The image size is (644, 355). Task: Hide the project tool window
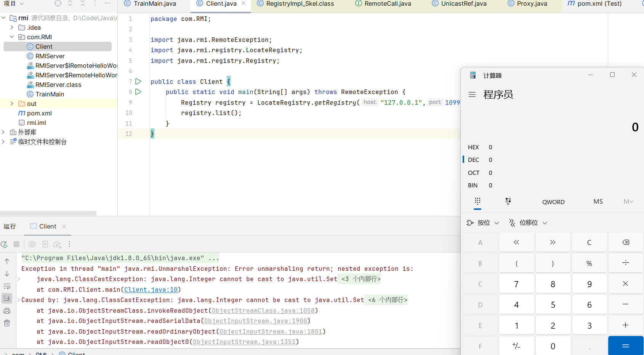tap(107, 3)
